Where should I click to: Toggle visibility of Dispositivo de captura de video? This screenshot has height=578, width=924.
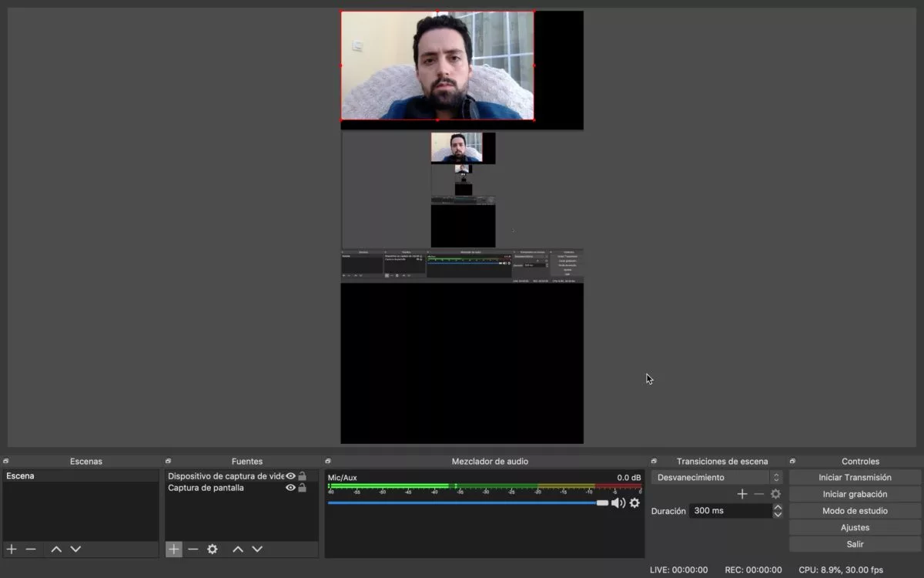(x=290, y=476)
